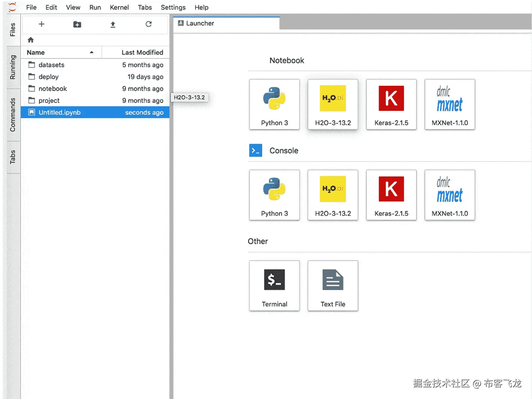Click the Other section heading
The width and height of the screenshot is (532, 399).
258,241
